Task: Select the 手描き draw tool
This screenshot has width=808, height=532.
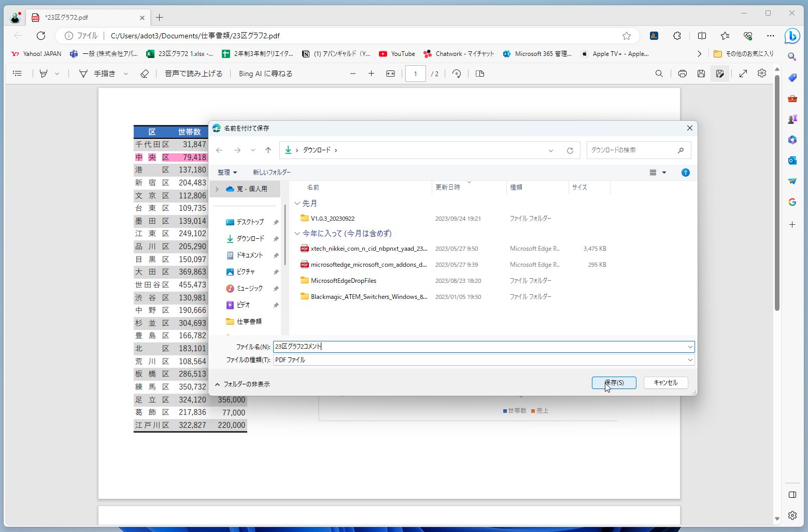Action: tap(98, 74)
